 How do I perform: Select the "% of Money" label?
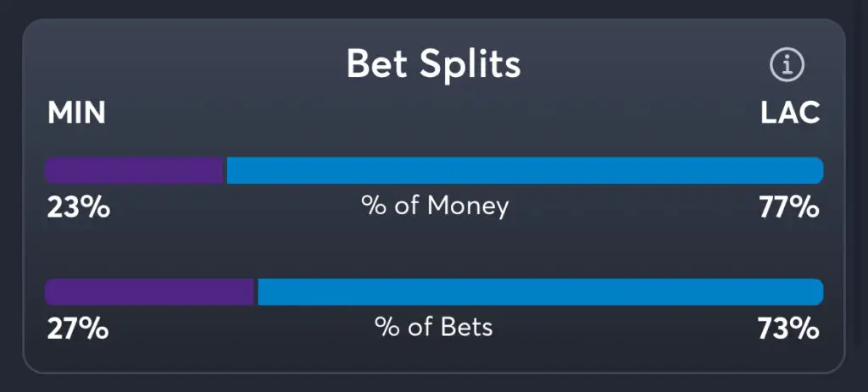click(x=434, y=206)
